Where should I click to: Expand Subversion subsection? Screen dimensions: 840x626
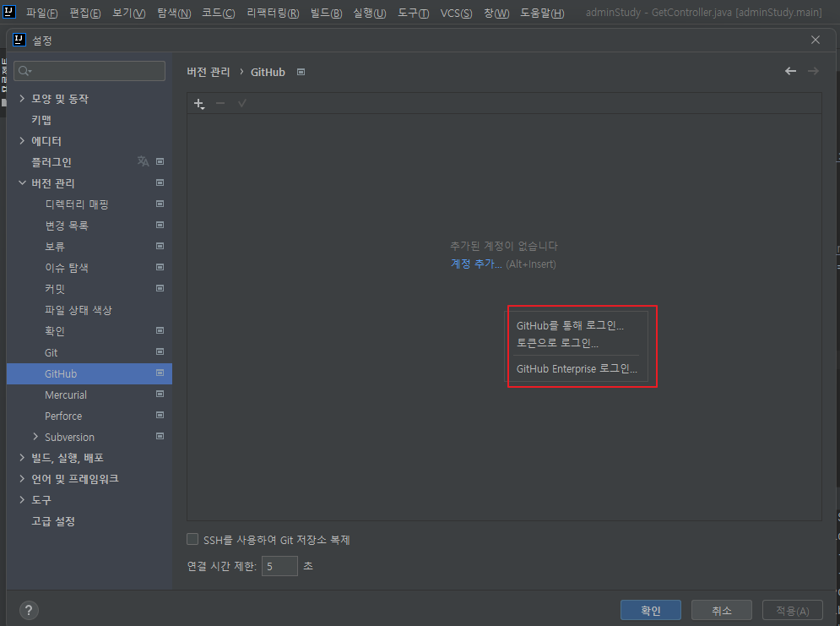pos(35,437)
